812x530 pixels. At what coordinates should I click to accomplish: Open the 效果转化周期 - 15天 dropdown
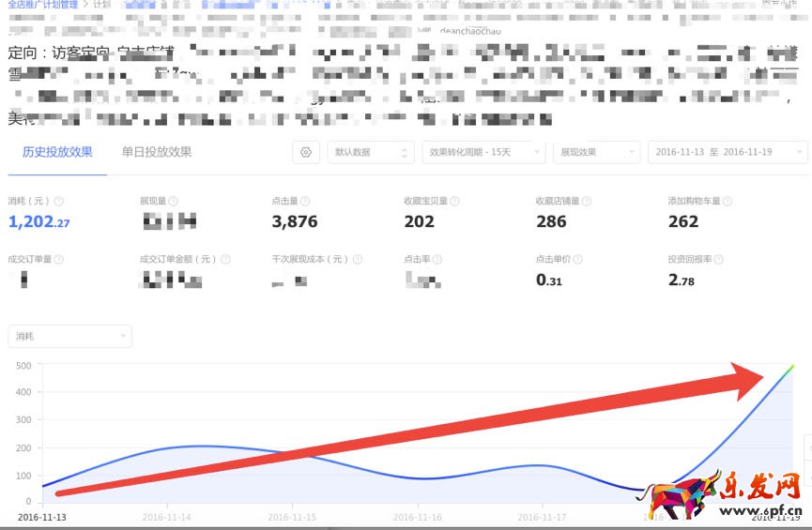tap(483, 152)
